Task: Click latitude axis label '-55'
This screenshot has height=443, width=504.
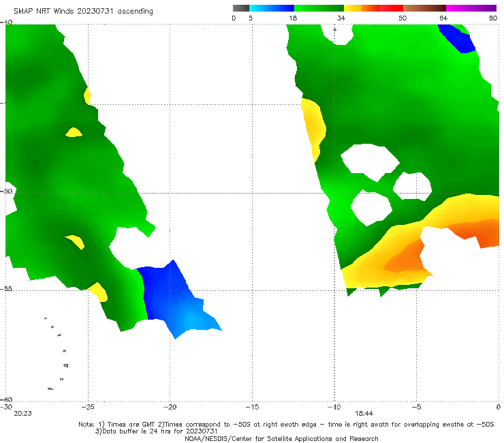Action: click(6, 288)
